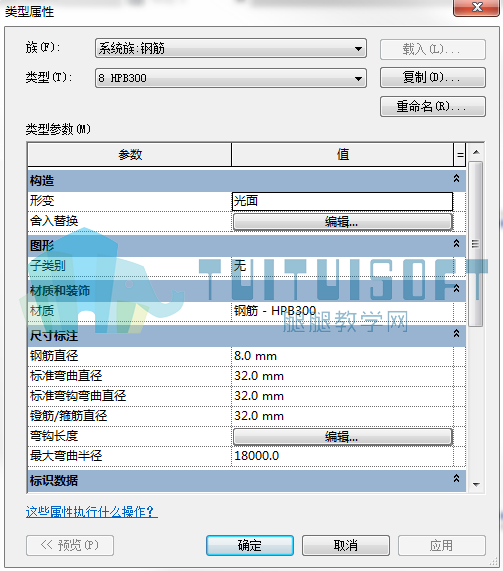Screen dimensions: 503x571
Task: Click the = column header
Action: tap(460, 155)
